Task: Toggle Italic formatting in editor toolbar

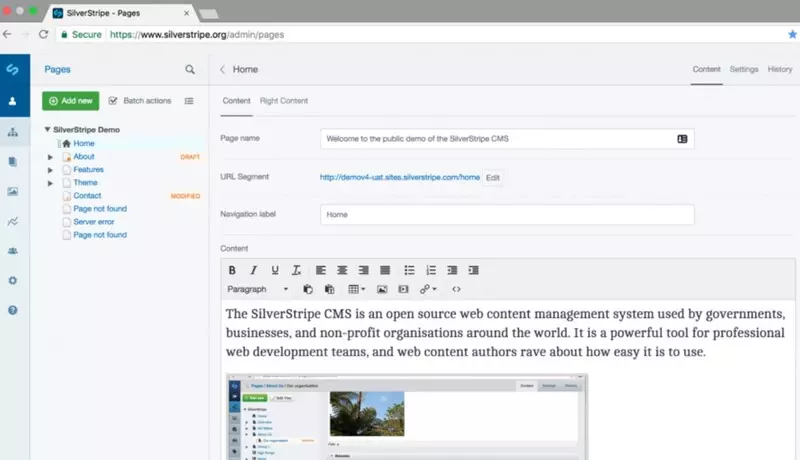Action: tap(254, 270)
